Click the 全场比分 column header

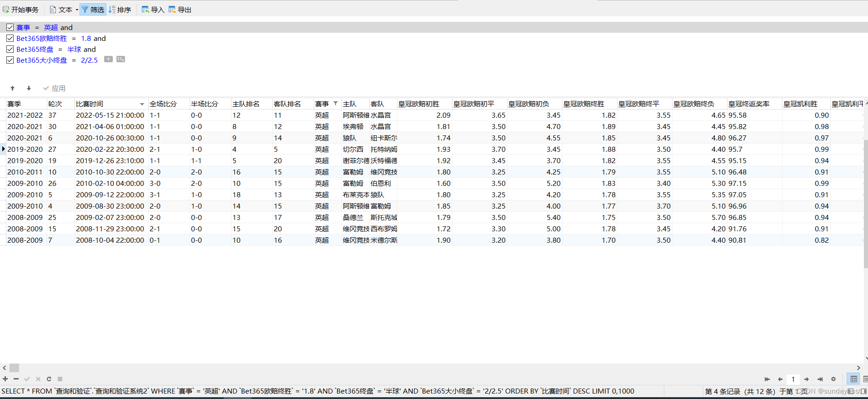(169, 104)
